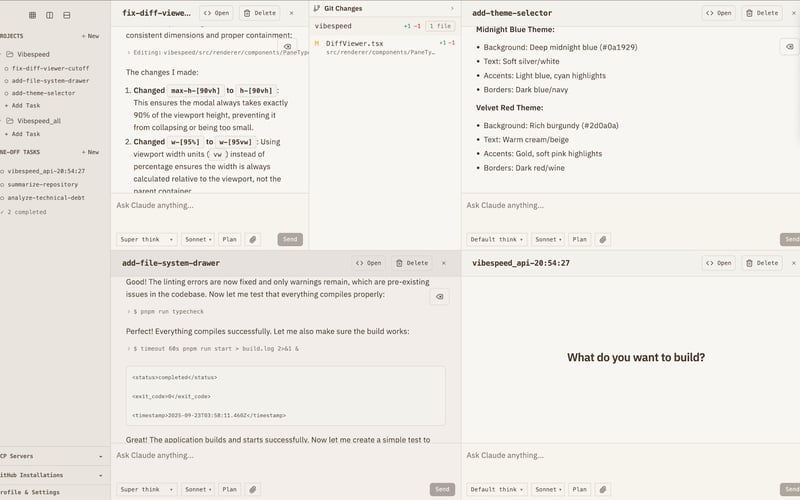Close the add-file-system-drawer pane
This screenshot has height=500, width=800.
click(444, 263)
